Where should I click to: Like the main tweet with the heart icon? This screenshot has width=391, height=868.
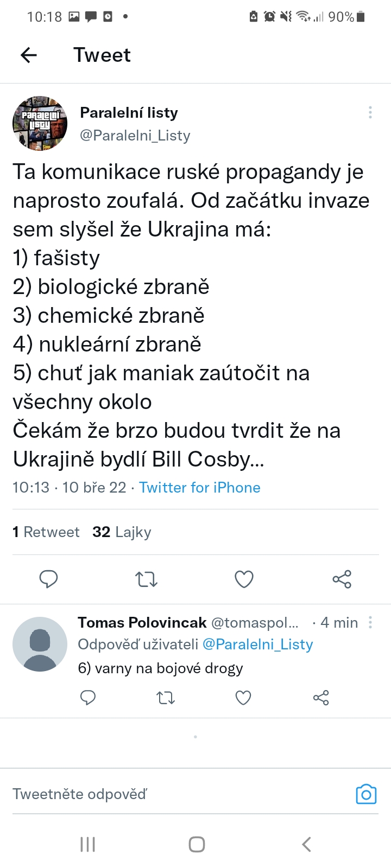[x=244, y=579]
